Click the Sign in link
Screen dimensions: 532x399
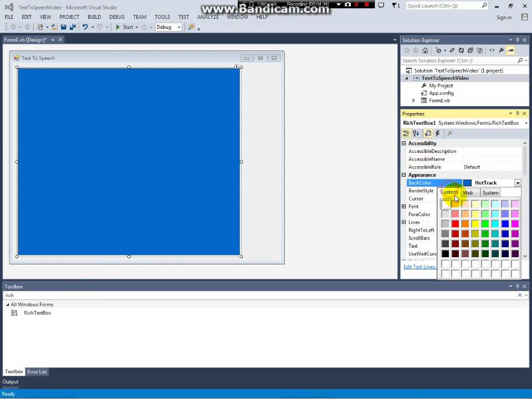pyautogui.click(x=504, y=18)
